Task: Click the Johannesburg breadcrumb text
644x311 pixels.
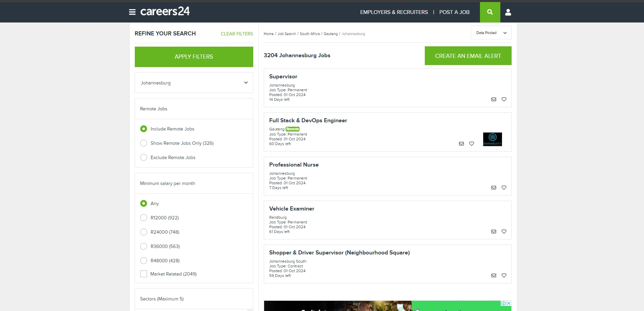Action: (353, 34)
